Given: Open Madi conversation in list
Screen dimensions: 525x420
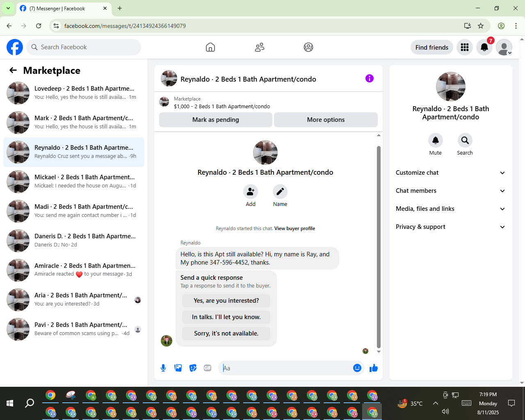Looking at the screenshot, I should (x=74, y=211).
